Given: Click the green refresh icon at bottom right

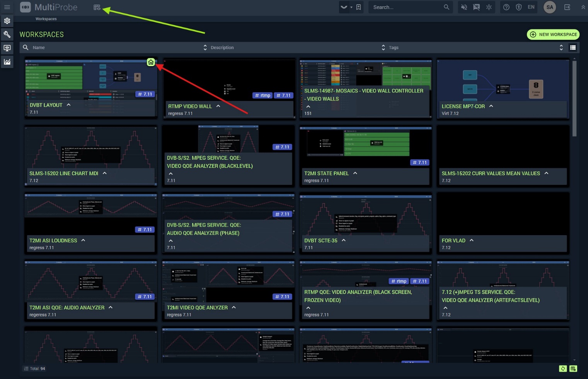Looking at the screenshot, I should point(563,369).
